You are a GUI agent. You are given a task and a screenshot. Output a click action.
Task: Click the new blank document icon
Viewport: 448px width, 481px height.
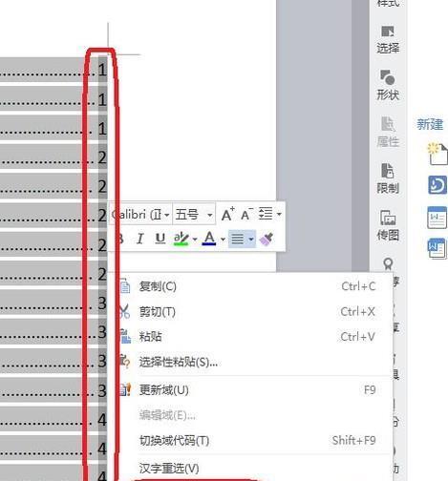click(437, 154)
